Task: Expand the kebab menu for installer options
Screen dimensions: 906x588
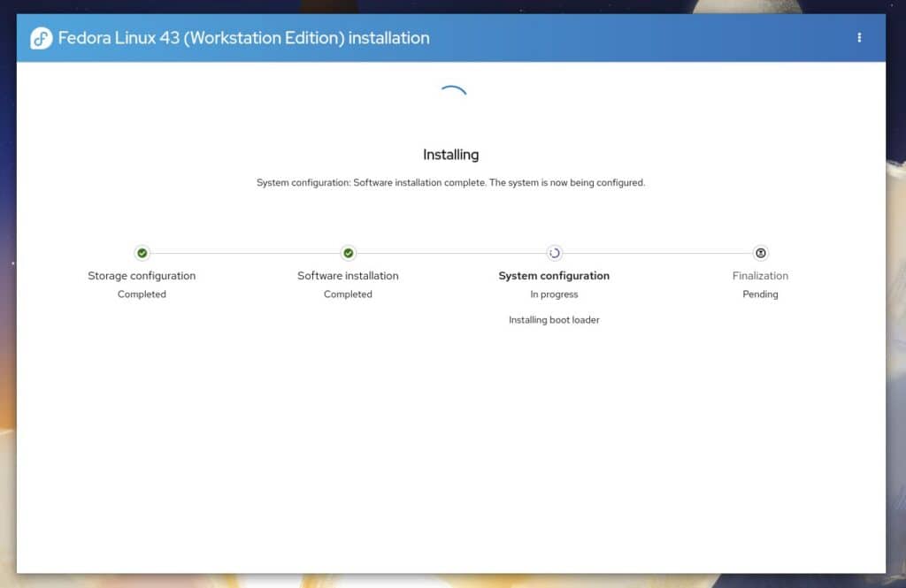Action: (x=859, y=38)
